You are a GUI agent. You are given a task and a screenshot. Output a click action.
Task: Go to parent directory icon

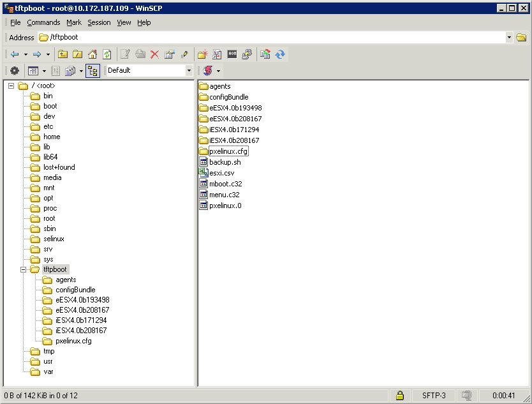(63, 54)
